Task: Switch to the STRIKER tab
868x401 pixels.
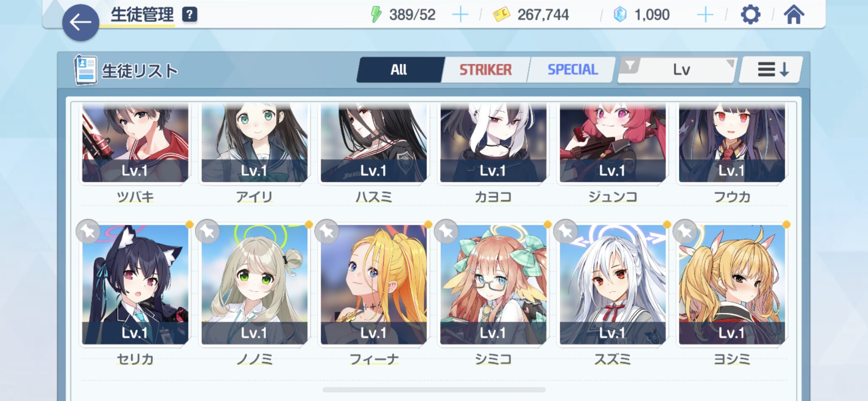Action: click(x=485, y=69)
